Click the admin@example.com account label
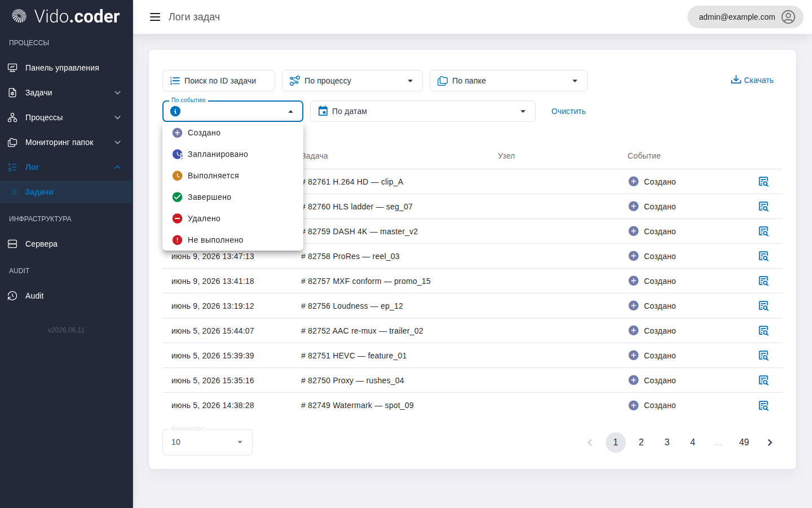This screenshot has height=508, width=812. (737, 17)
